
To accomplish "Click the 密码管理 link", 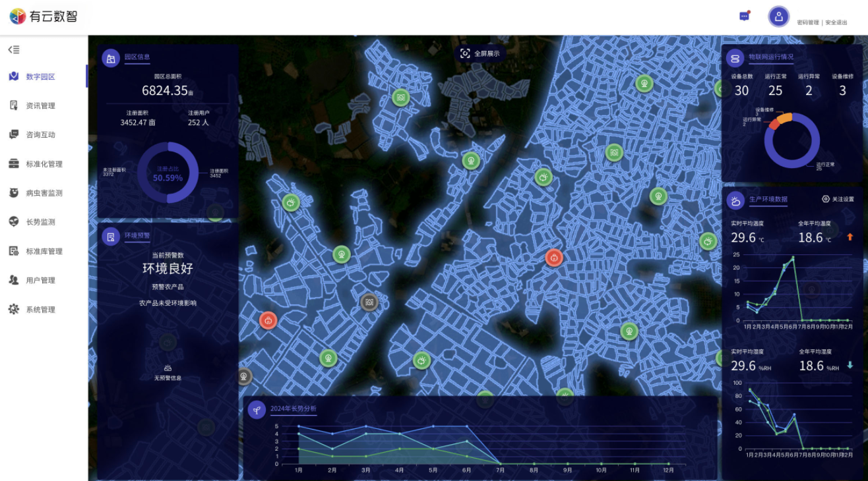I will (807, 22).
